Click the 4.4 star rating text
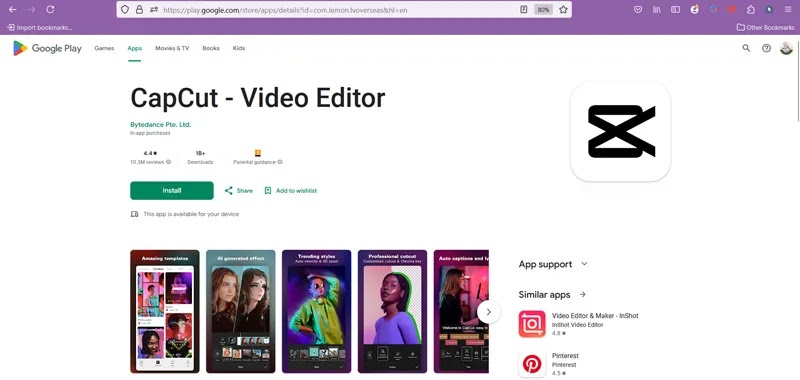 click(150, 153)
